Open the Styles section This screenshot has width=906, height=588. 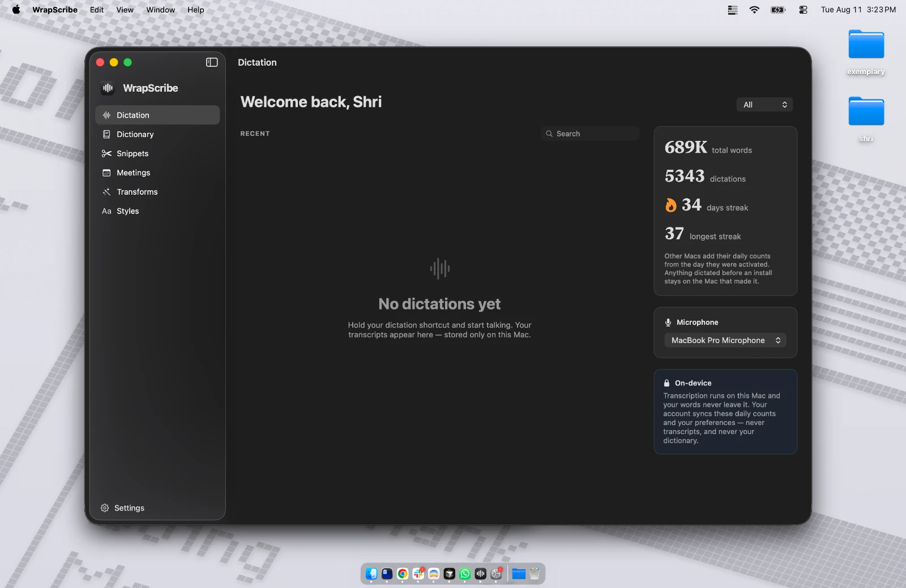[x=157, y=211]
